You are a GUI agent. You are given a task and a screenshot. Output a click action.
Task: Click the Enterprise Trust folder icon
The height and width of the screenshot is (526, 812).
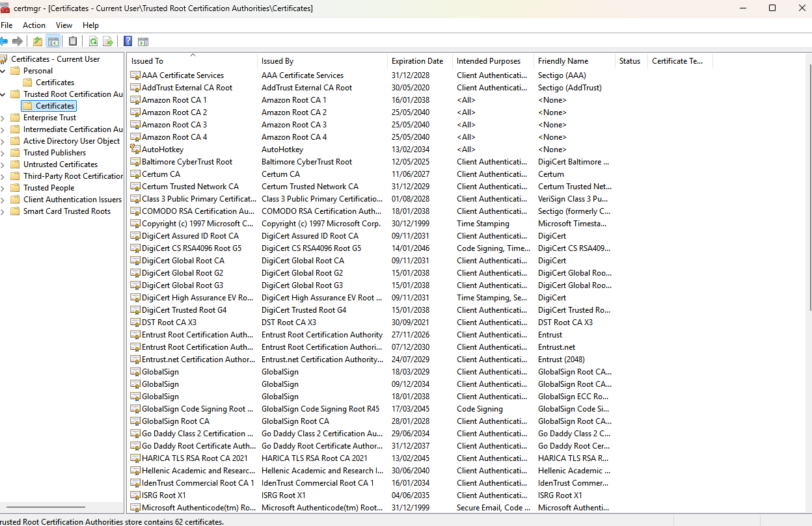pyautogui.click(x=15, y=118)
